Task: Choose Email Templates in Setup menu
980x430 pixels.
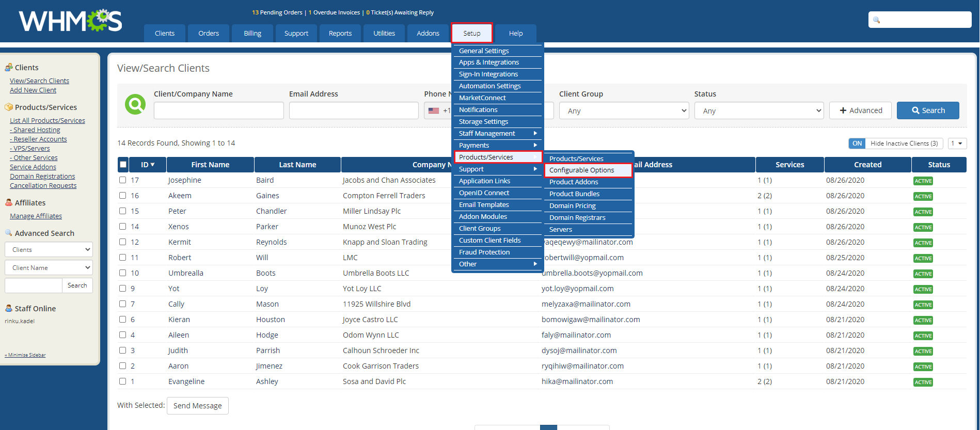Action: [497, 204]
